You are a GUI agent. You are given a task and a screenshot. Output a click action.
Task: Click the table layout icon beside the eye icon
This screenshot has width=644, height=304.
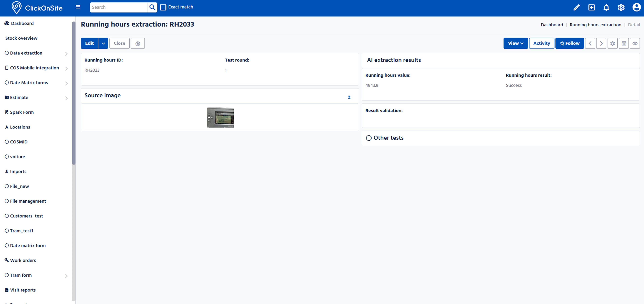pyautogui.click(x=624, y=43)
